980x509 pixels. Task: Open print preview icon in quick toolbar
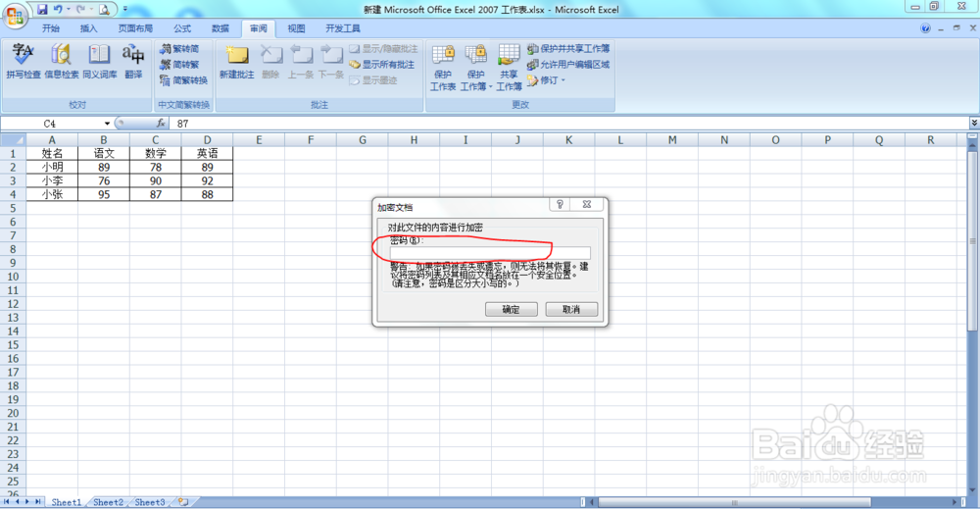tap(104, 10)
